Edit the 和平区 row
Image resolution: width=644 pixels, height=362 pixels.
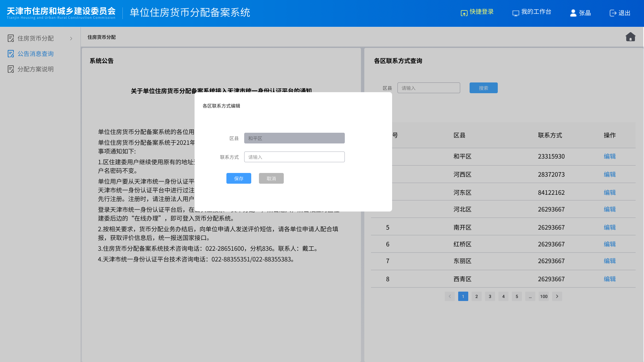pos(609,157)
